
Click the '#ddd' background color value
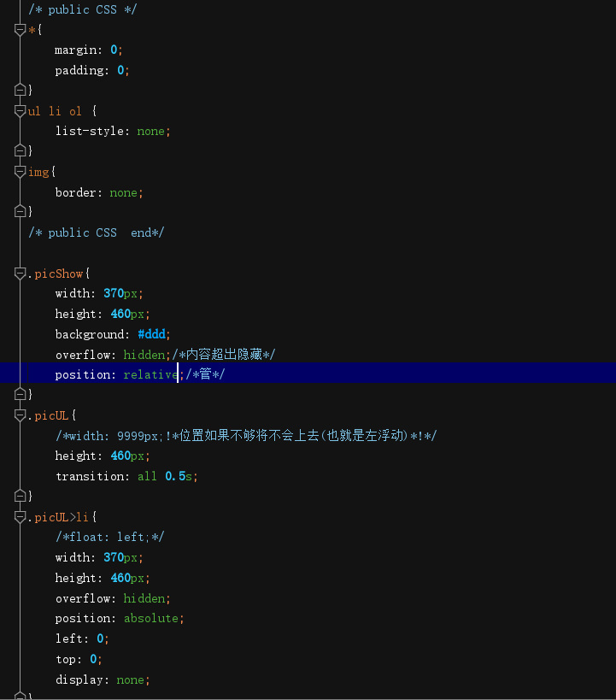152,334
